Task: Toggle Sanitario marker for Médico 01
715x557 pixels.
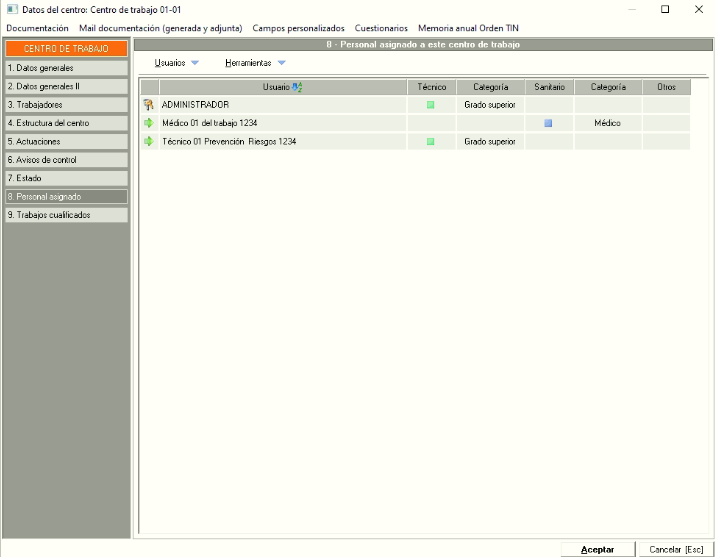Action: (548, 123)
